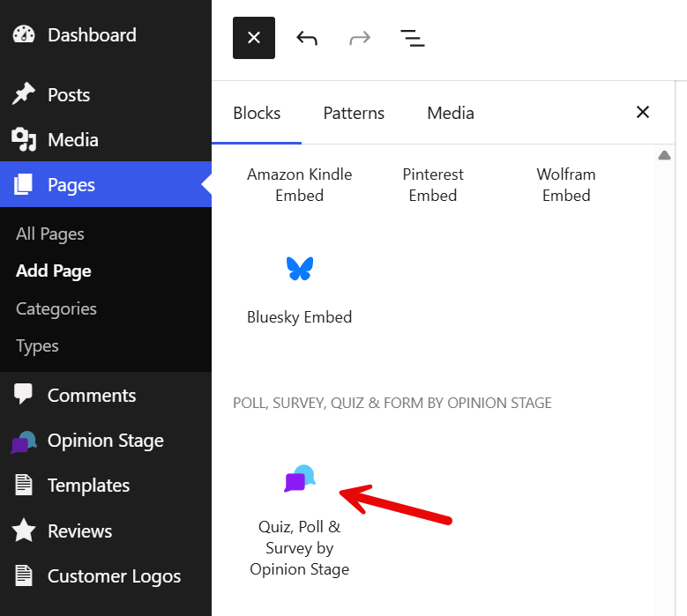This screenshot has width=687, height=616.
Task: Click the sidebar Media camera icon
Action: click(x=24, y=139)
